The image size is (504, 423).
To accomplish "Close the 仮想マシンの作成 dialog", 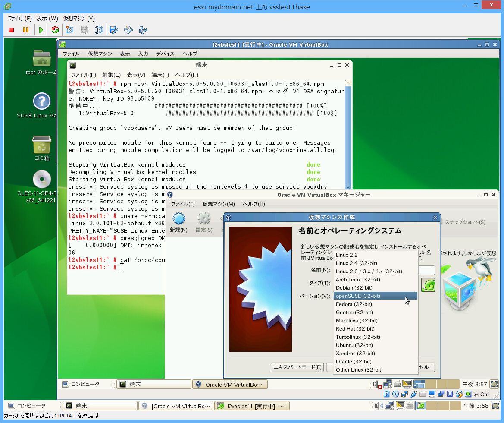I will click(435, 218).
